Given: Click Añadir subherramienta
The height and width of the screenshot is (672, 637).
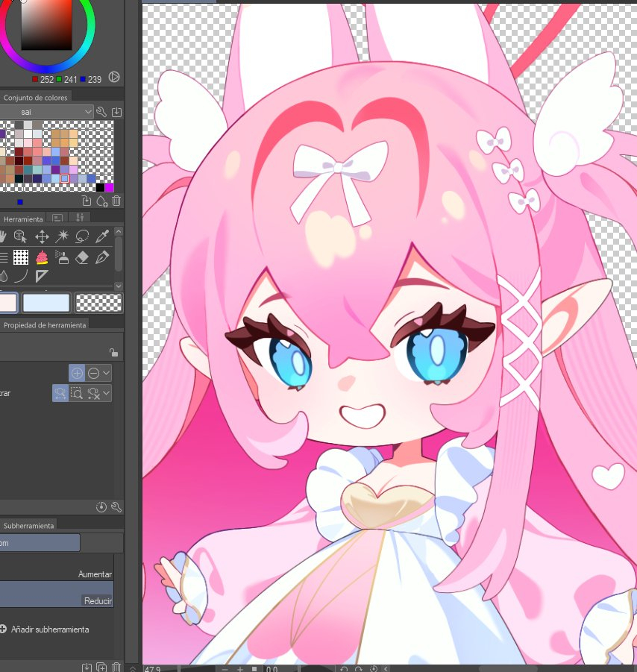Looking at the screenshot, I should (45, 629).
